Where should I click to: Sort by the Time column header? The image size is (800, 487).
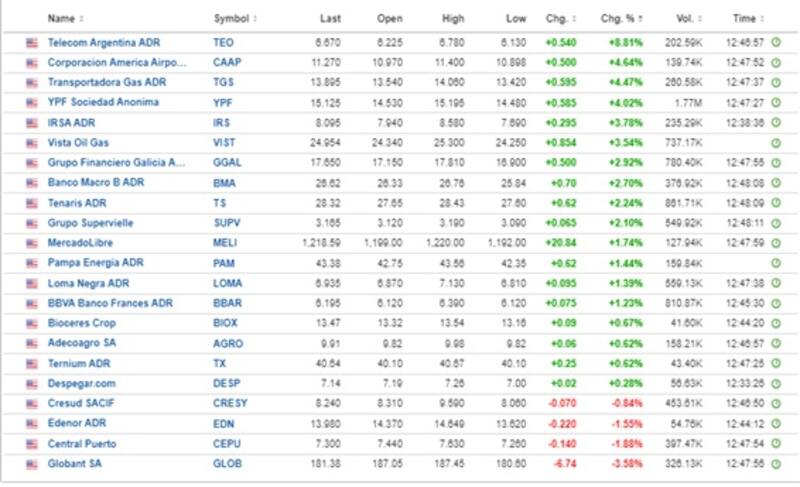[747, 18]
